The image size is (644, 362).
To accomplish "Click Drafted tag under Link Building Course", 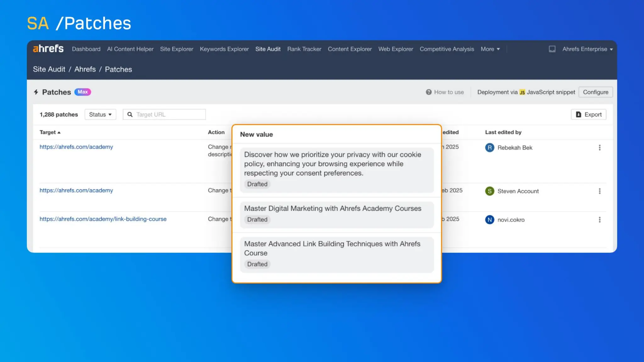I will tap(257, 264).
